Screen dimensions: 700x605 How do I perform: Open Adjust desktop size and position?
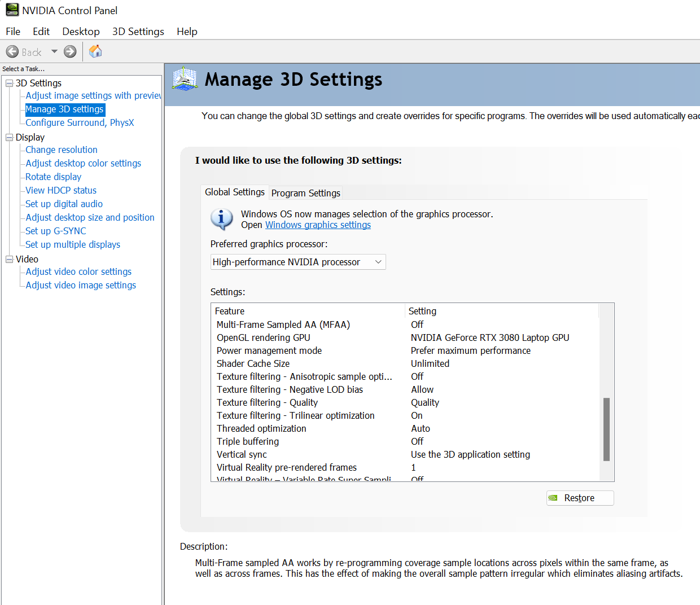(90, 217)
